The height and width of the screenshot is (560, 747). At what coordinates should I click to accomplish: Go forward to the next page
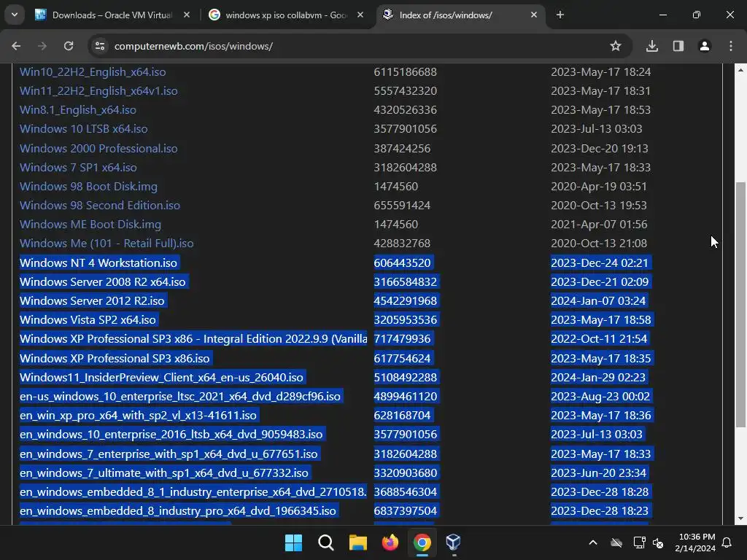click(x=42, y=46)
